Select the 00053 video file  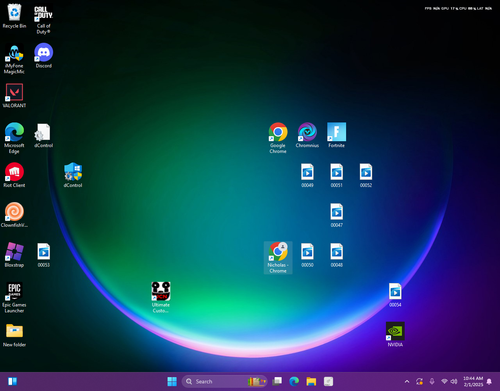pos(44,255)
